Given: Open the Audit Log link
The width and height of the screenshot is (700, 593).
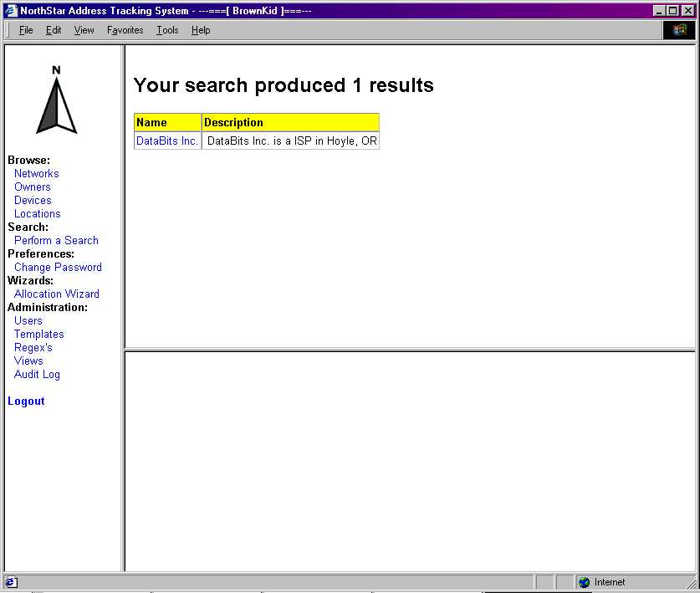Looking at the screenshot, I should pyautogui.click(x=37, y=374).
